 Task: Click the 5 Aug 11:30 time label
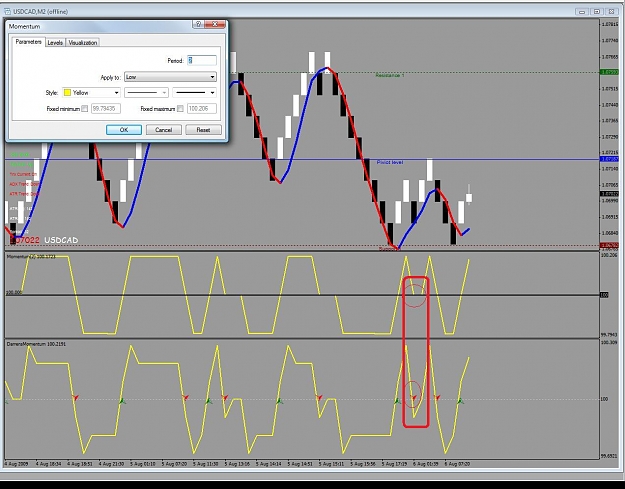(206, 464)
